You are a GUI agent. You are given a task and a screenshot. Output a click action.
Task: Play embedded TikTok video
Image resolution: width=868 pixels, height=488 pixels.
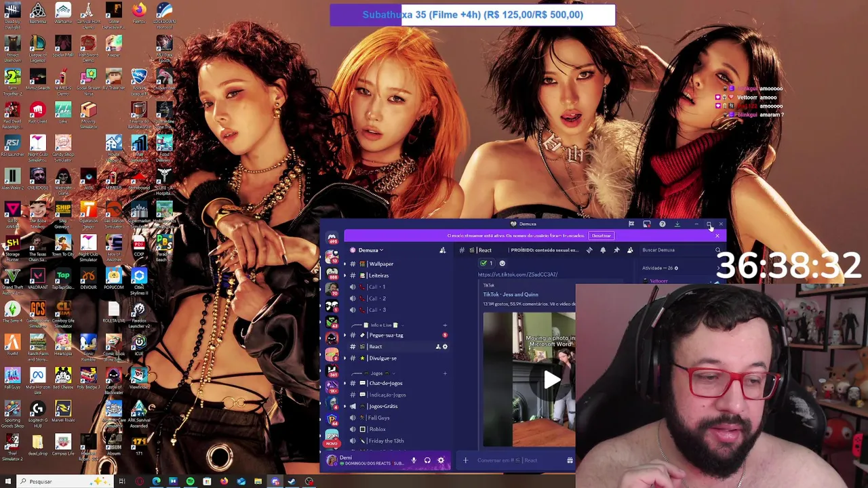551,380
